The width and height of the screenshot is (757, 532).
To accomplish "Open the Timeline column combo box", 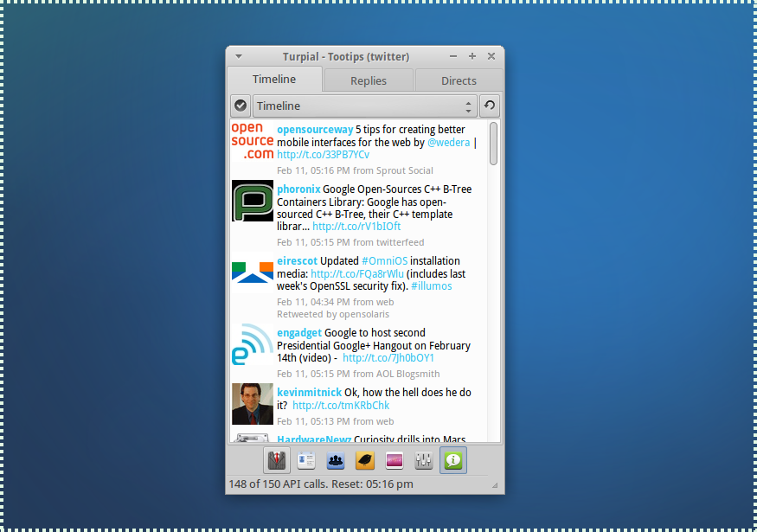I will pos(365,106).
